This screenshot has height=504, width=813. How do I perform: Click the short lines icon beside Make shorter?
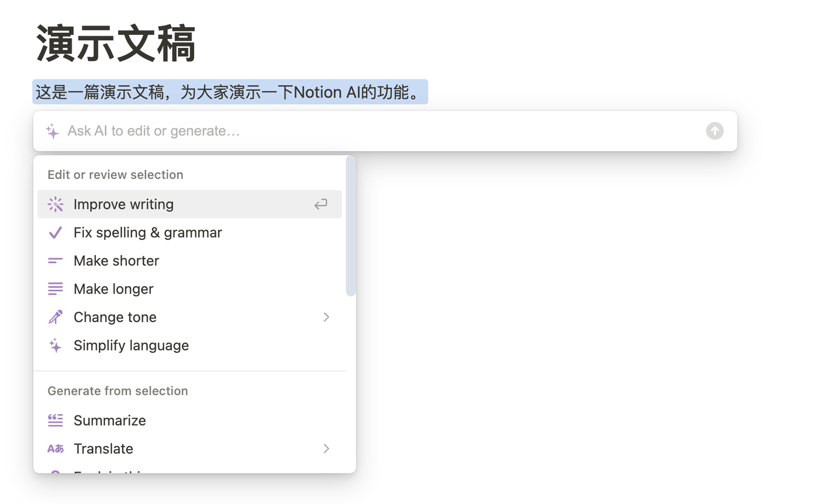point(55,261)
